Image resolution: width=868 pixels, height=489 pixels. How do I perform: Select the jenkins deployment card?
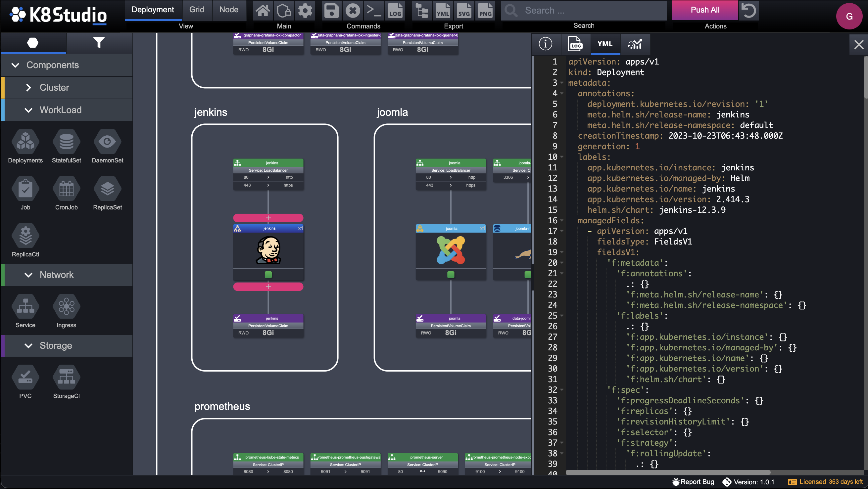(268, 252)
